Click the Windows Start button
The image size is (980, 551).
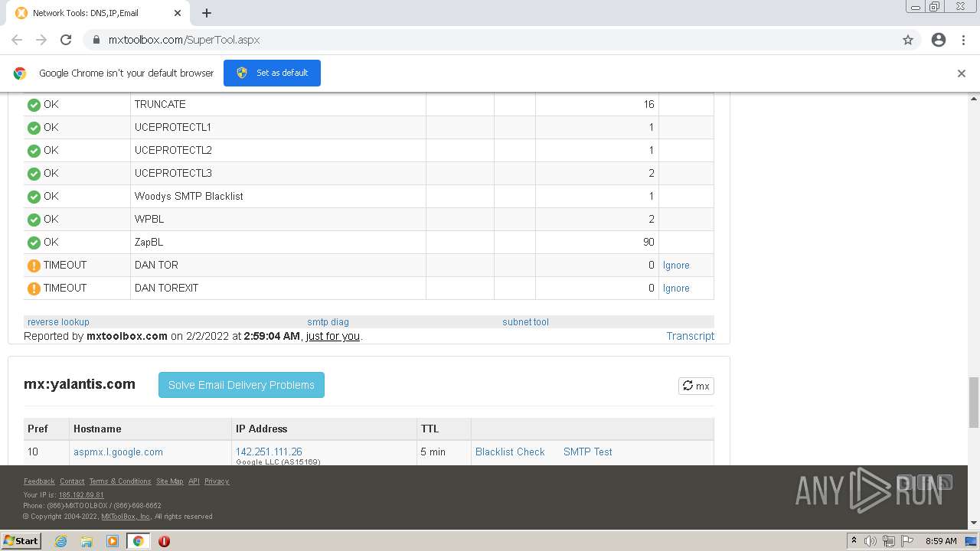(x=21, y=540)
